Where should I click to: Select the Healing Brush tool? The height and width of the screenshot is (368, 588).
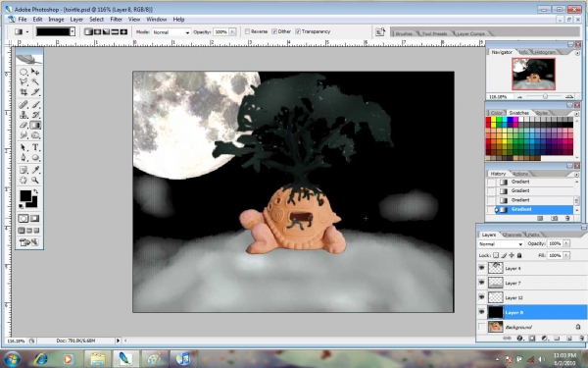(24, 105)
